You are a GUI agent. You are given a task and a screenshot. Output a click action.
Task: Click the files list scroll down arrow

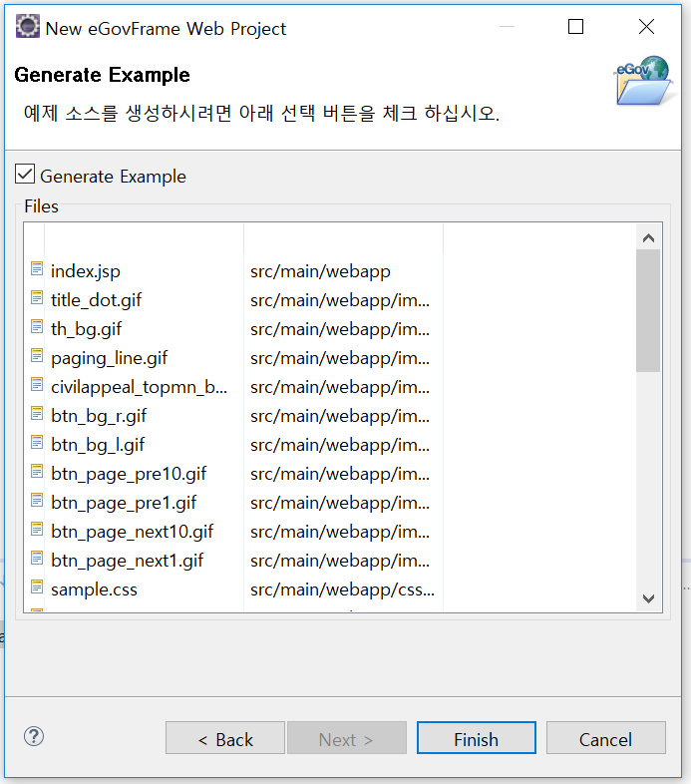coord(648,598)
